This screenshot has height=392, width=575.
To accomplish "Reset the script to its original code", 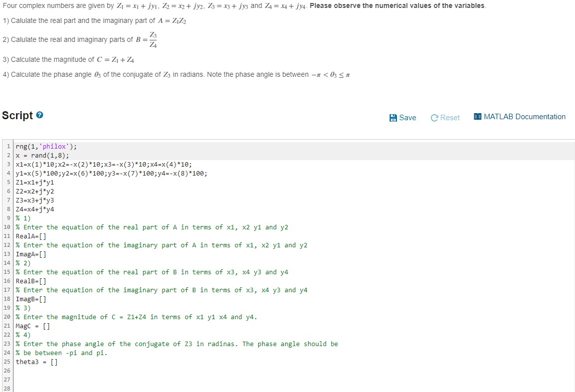I will point(445,118).
